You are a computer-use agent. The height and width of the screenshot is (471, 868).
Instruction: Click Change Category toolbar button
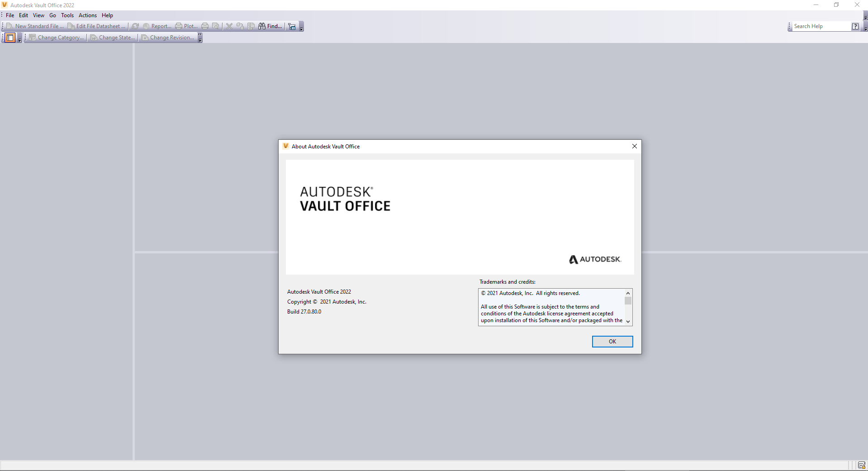[x=57, y=38]
